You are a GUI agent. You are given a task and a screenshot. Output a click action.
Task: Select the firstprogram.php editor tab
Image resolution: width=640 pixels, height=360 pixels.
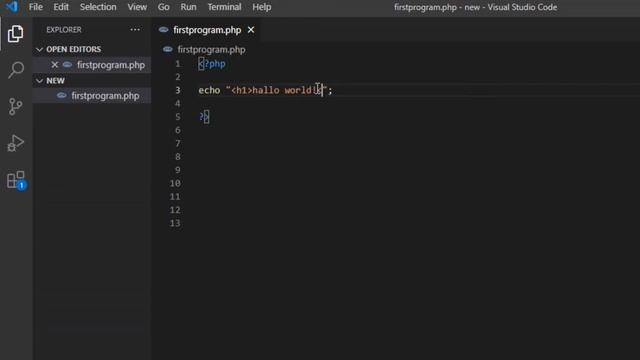coord(207,30)
